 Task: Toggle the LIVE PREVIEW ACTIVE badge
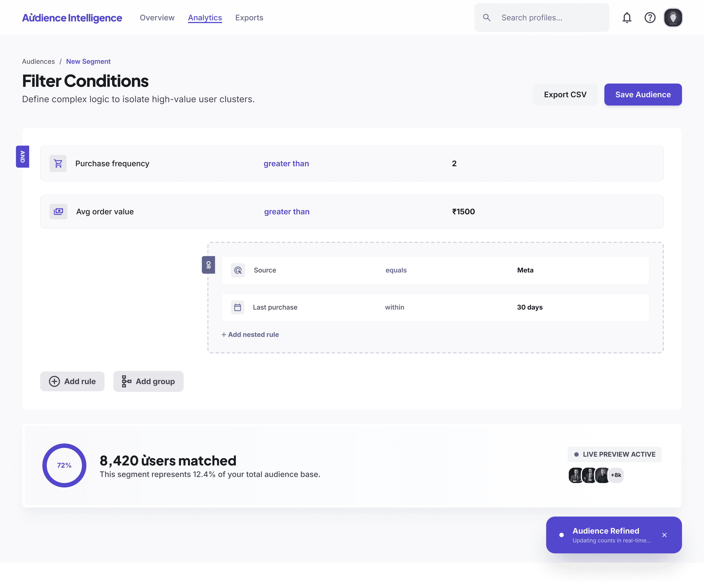click(614, 454)
